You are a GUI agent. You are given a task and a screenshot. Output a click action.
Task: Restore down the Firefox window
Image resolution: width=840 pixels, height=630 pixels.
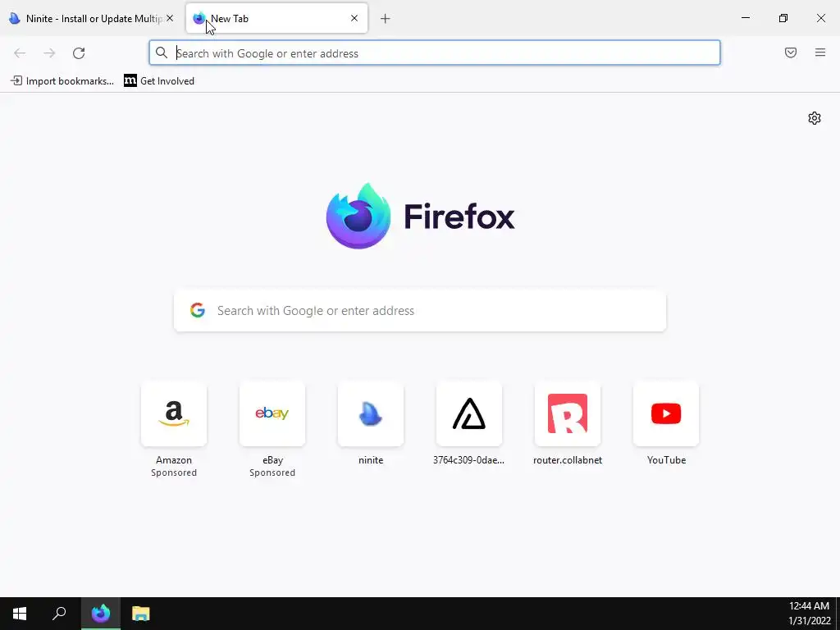783,18
